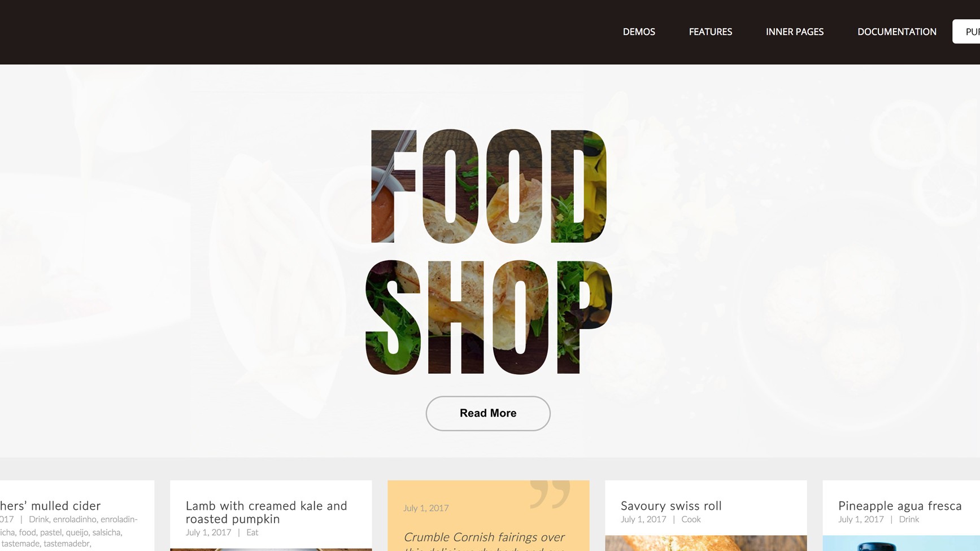Image resolution: width=980 pixels, height=551 pixels.
Task: Click the Read More button
Action: coord(488,413)
